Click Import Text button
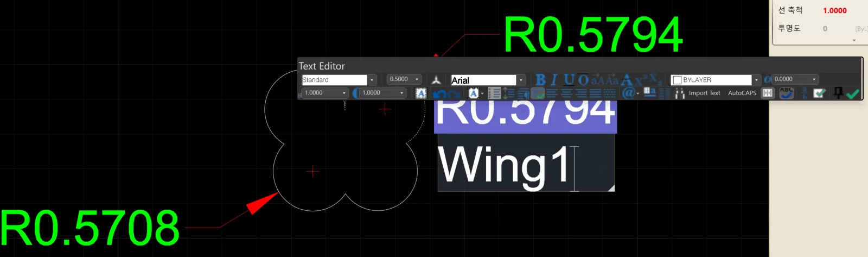The width and height of the screenshot is (868, 257). (x=704, y=93)
